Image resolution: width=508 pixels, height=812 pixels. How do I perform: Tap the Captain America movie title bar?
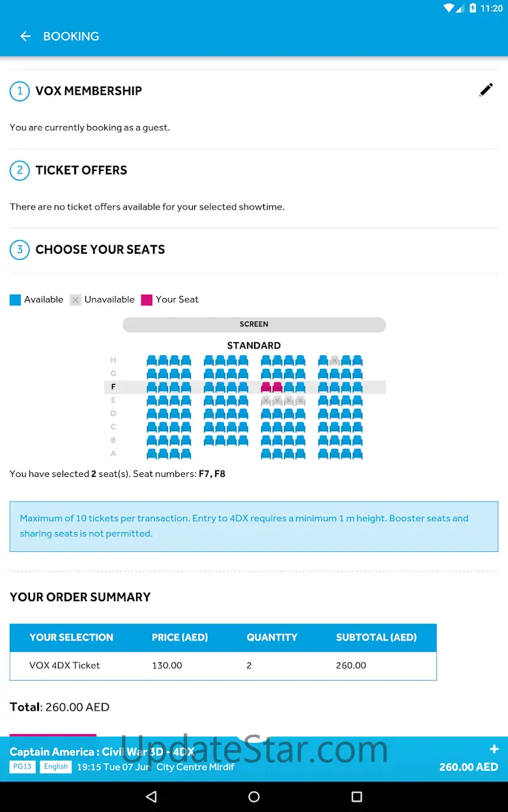[102, 751]
